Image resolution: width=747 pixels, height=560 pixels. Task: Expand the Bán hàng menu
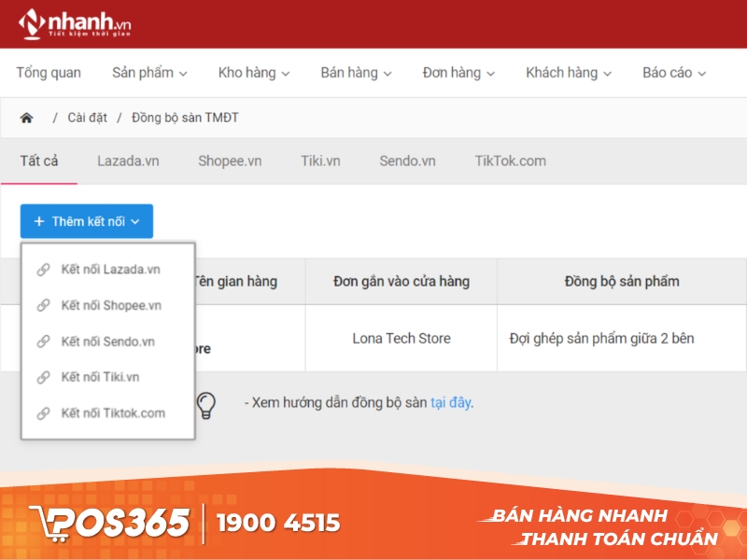(x=356, y=73)
